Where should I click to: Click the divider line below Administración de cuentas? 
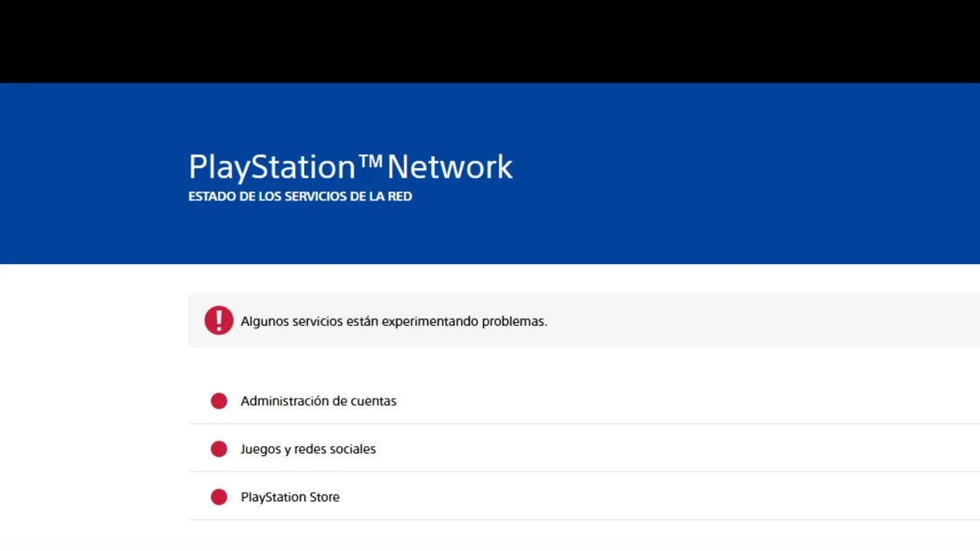[x=582, y=423]
